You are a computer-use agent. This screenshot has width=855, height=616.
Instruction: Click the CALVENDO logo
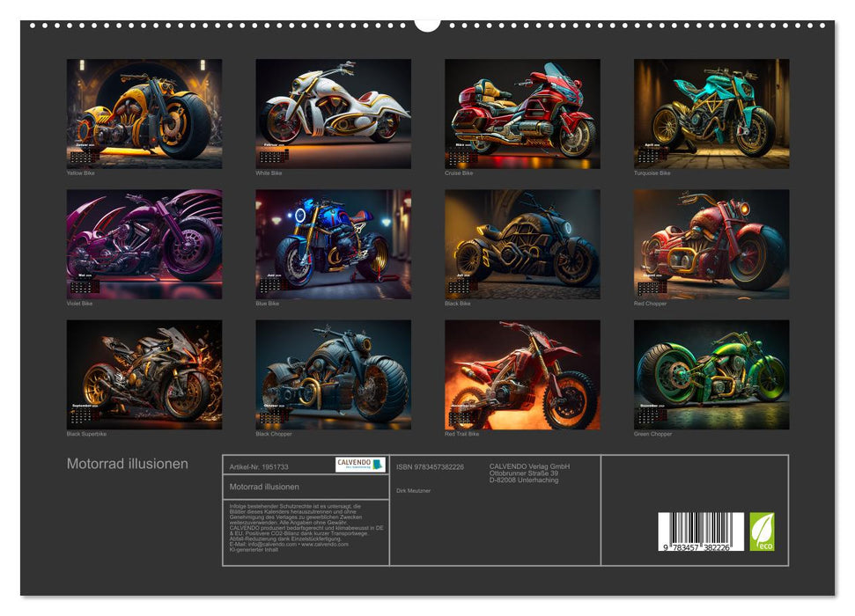[359, 463]
